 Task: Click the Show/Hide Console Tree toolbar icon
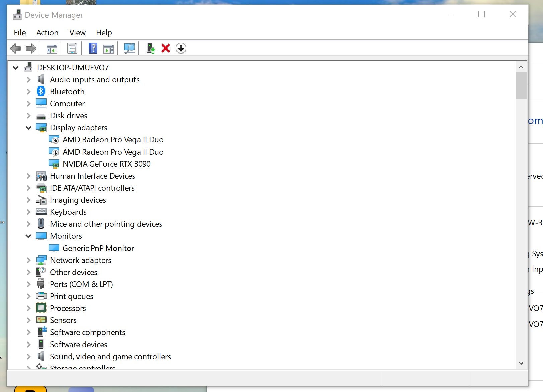(52, 48)
